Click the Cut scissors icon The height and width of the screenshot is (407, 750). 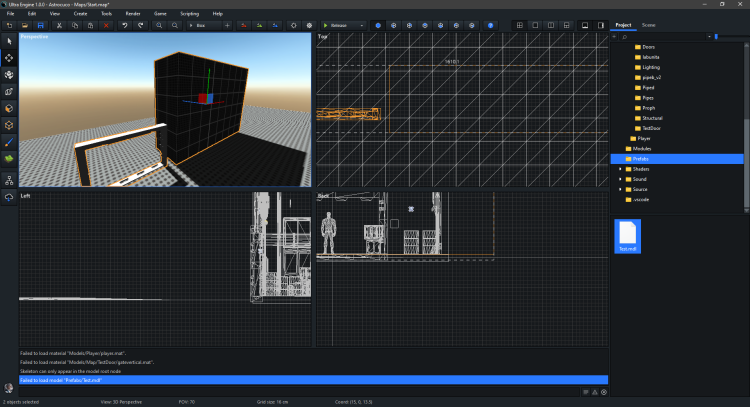click(x=59, y=24)
